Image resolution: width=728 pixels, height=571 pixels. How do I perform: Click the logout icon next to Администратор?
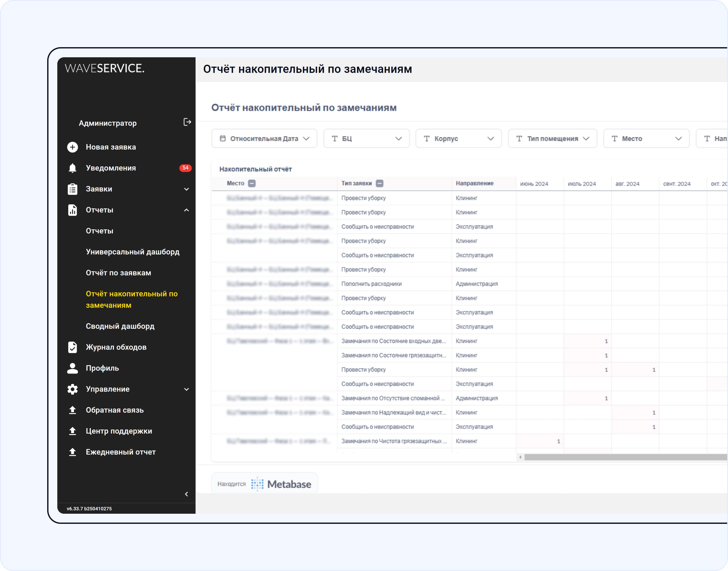(187, 122)
